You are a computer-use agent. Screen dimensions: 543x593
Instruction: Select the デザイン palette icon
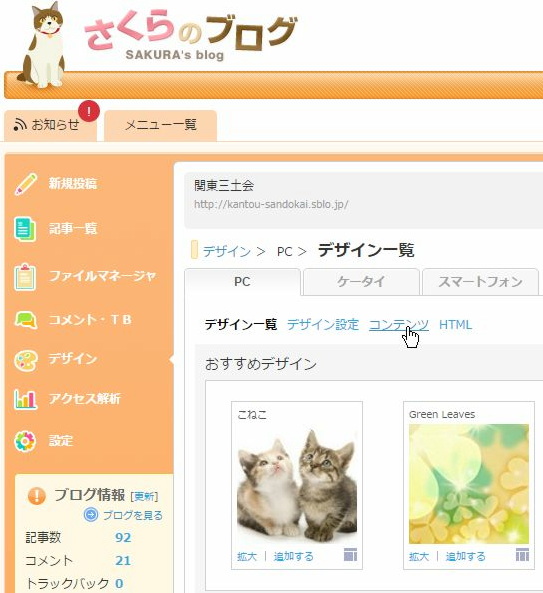[25, 360]
